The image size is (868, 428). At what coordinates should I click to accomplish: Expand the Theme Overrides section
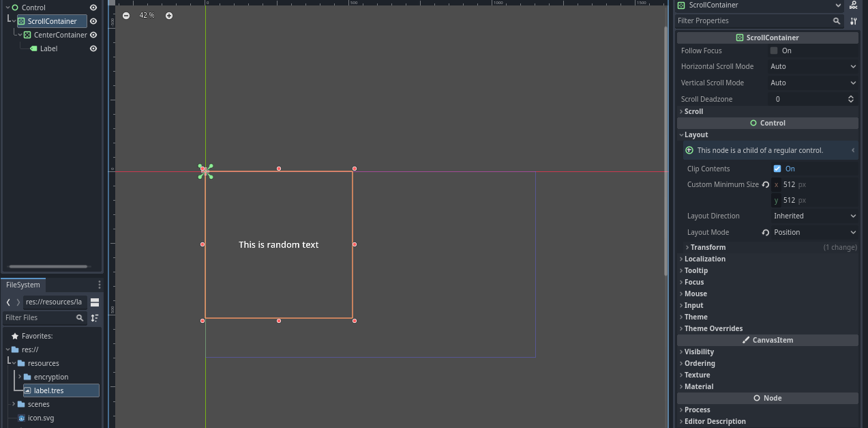pyautogui.click(x=713, y=328)
